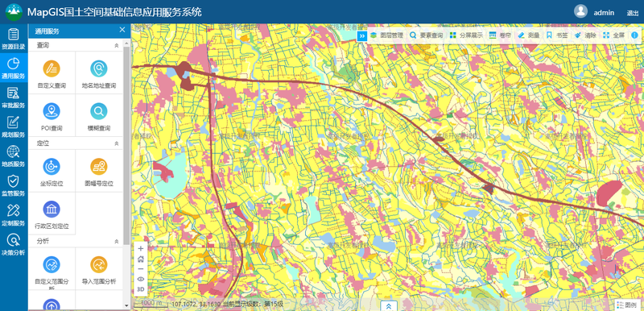644x311 pixels.
Task: Select 行政区划定位 administrative locator
Action: [x=52, y=214]
